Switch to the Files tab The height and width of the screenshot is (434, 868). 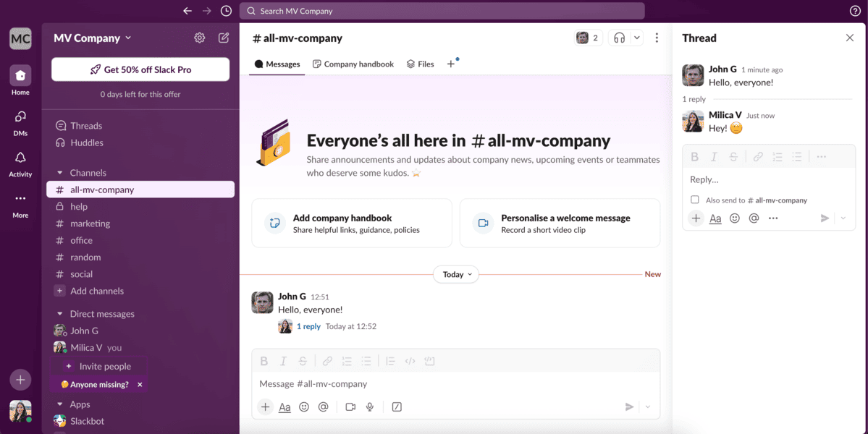(420, 64)
